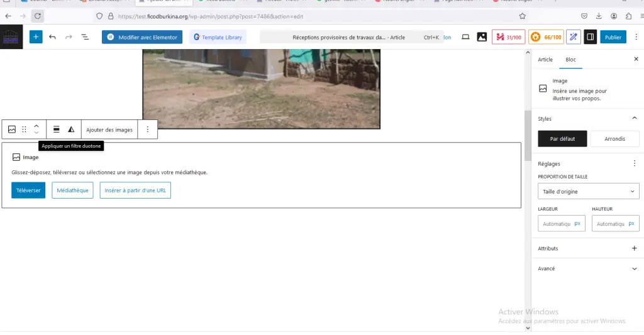The width and height of the screenshot is (644, 335).
Task: Toggle the settings sidebar panel icon
Action: point(590,37)
